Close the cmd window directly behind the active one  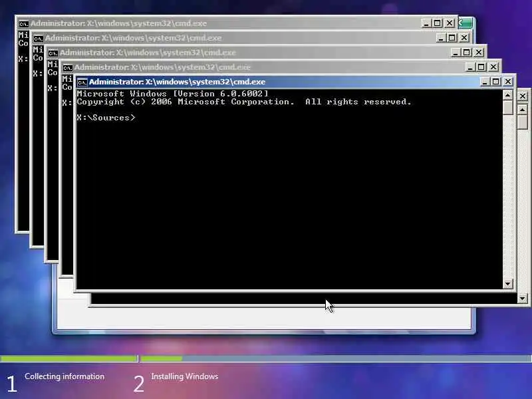click(493, 67)
